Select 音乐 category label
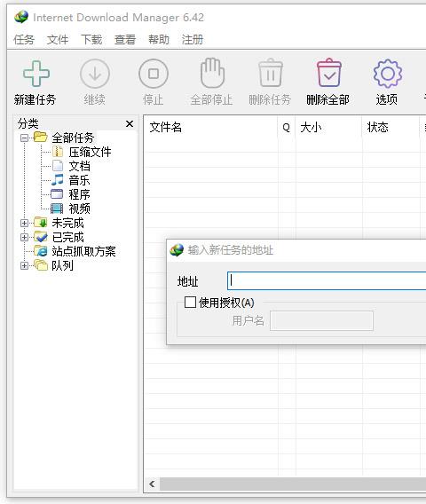Image resolution: width=426 pixels, height=504 pixels. click(79, 180)
